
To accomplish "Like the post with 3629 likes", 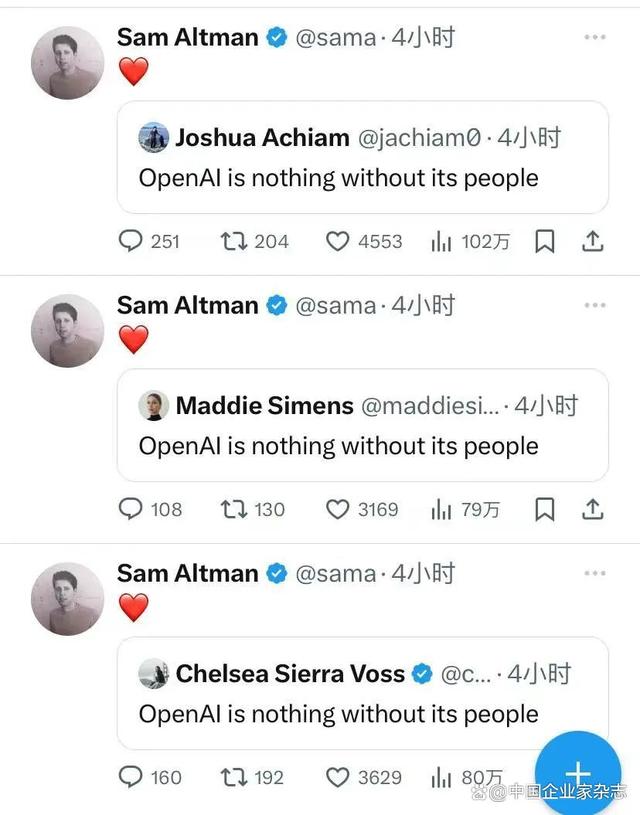I will tap(338, 777).
